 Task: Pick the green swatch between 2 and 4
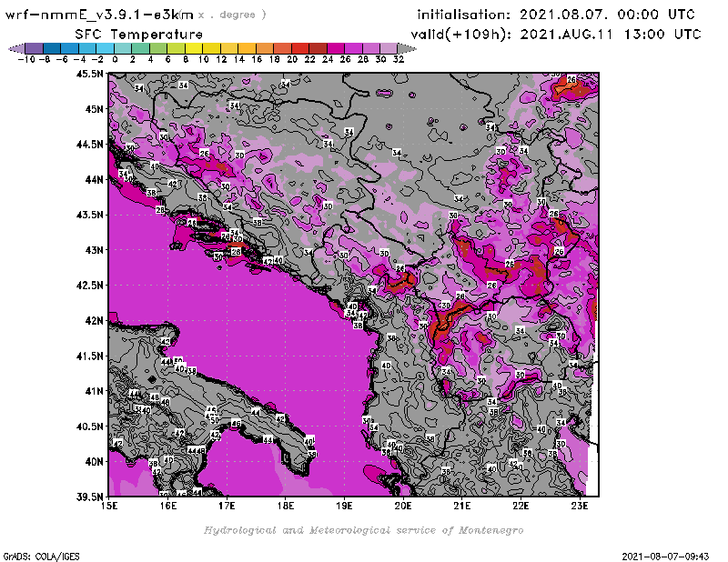pyautogui.click(x=140, y=48)
